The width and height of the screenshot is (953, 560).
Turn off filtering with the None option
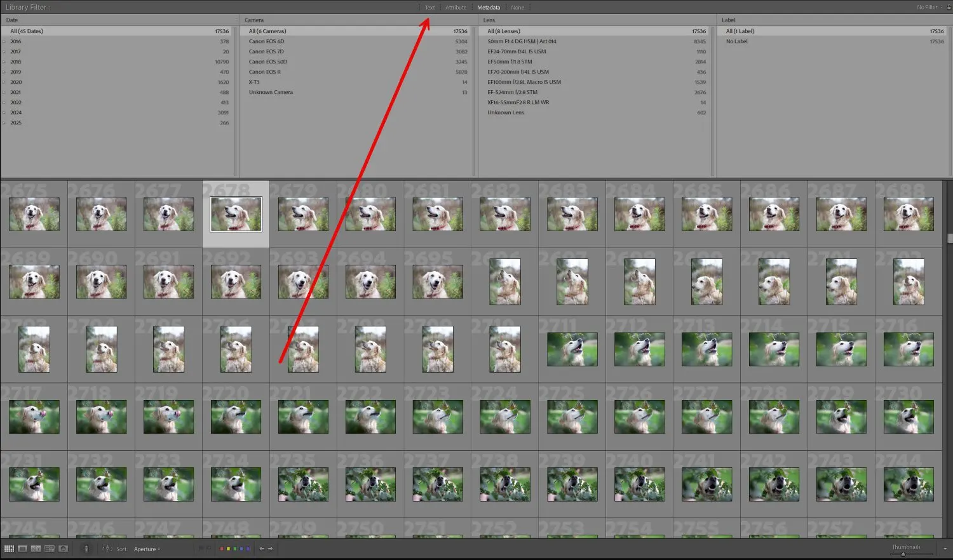point(518,7)
